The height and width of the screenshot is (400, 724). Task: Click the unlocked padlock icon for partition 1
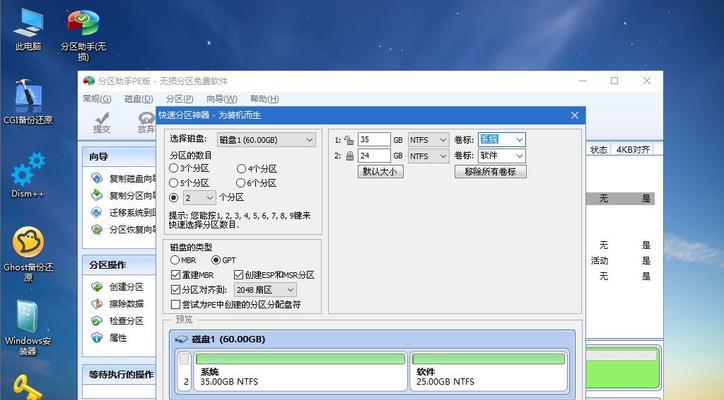click(349, 140)
